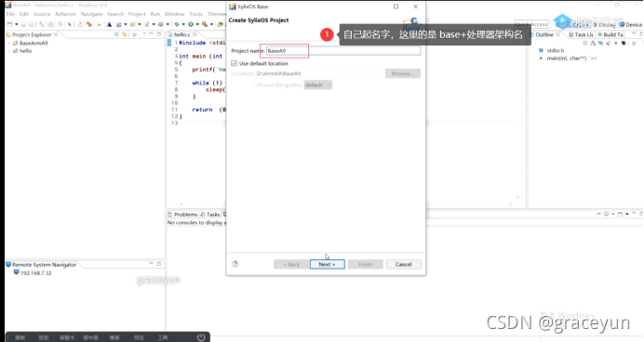The width and height of the screenshot is (644, 342).
Task: Switch to the Tasks tab
Action: point(210,214)
